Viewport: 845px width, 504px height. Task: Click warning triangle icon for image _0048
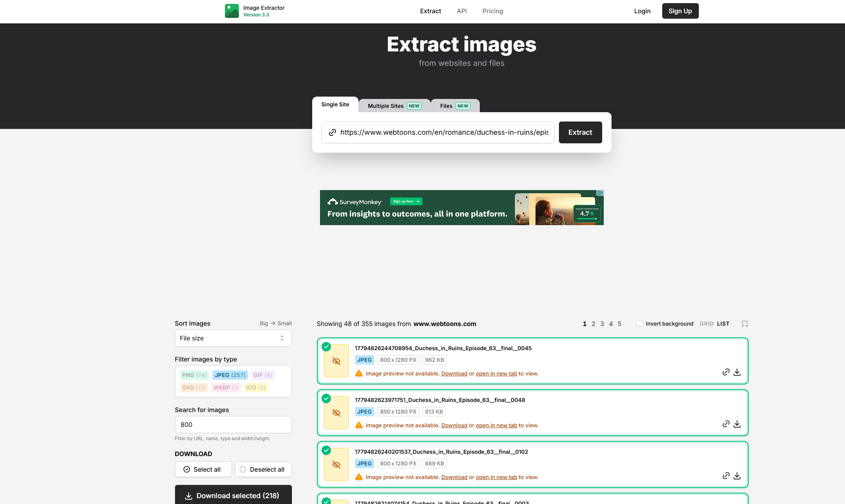point(359,425)
